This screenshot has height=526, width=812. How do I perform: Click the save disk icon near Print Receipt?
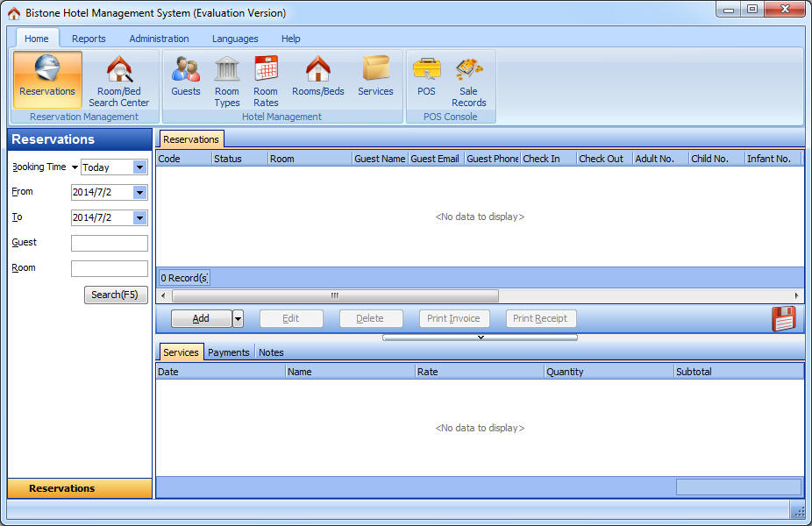[783, 318]
